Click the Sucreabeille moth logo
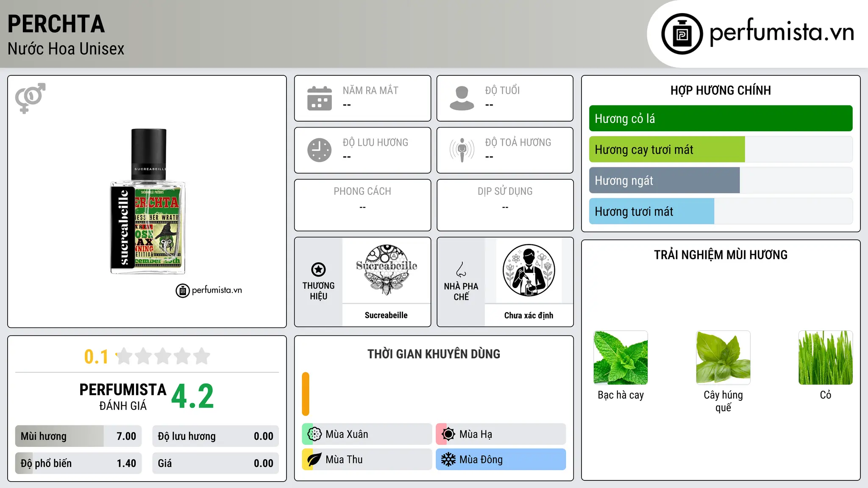The height and width of the screenshot is (488, 868). [x=387, y=270]
